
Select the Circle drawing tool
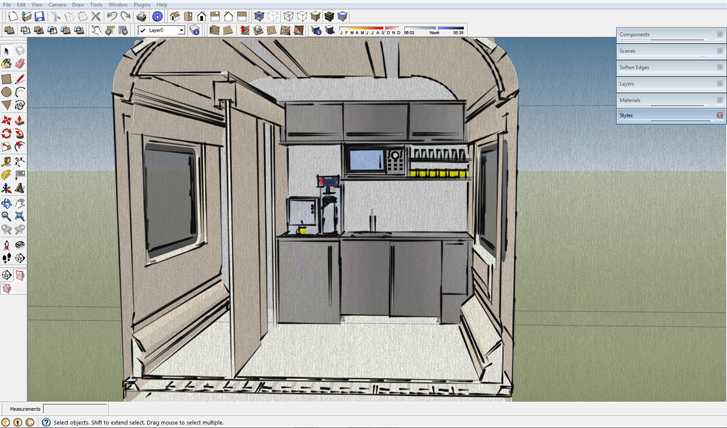(6, 91)
